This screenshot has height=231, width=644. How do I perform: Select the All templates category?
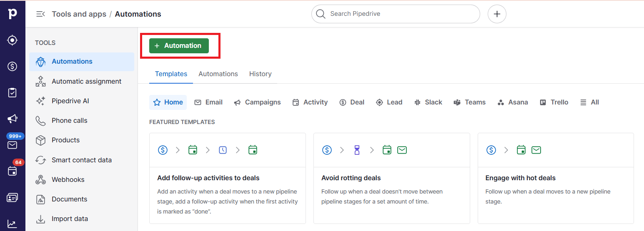pyautogui.click(x=589, y=102)
